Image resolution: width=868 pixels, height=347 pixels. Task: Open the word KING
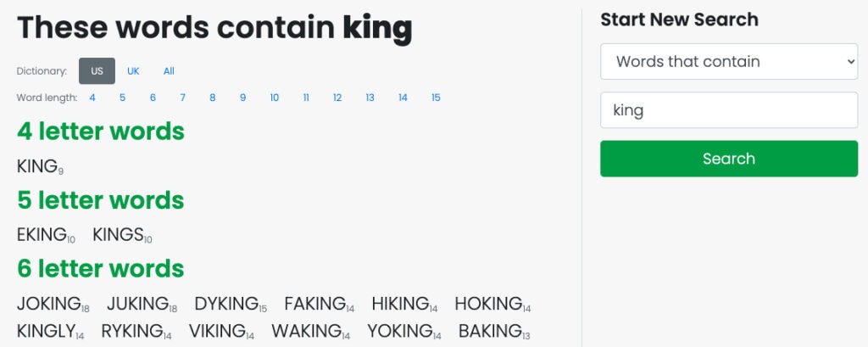[37, 166]
